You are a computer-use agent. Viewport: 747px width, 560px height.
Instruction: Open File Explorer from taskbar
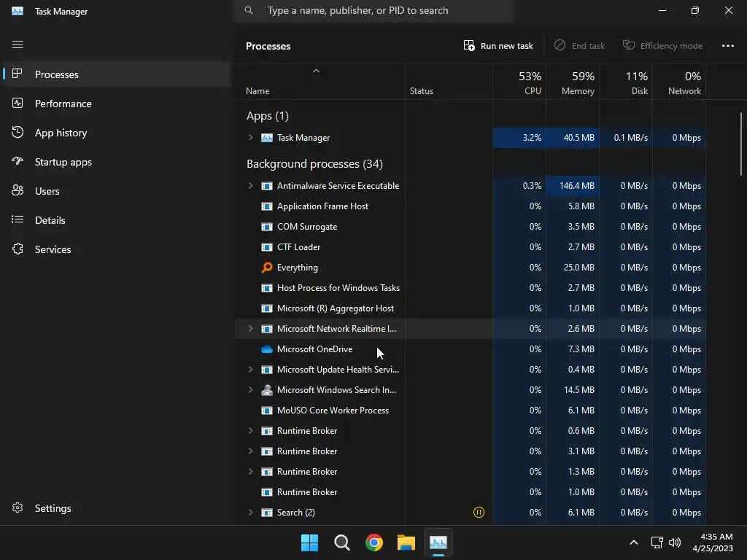click(406, 542)
